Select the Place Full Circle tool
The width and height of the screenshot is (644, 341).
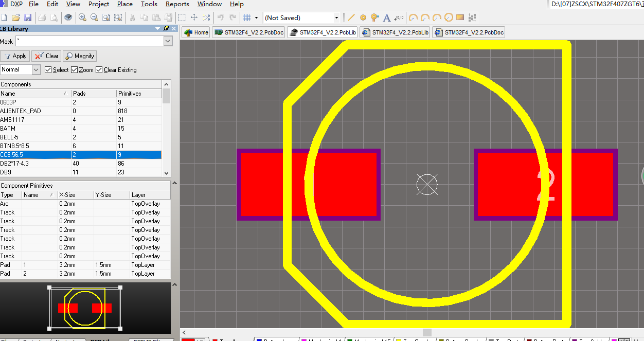click(x=449, y=17)
